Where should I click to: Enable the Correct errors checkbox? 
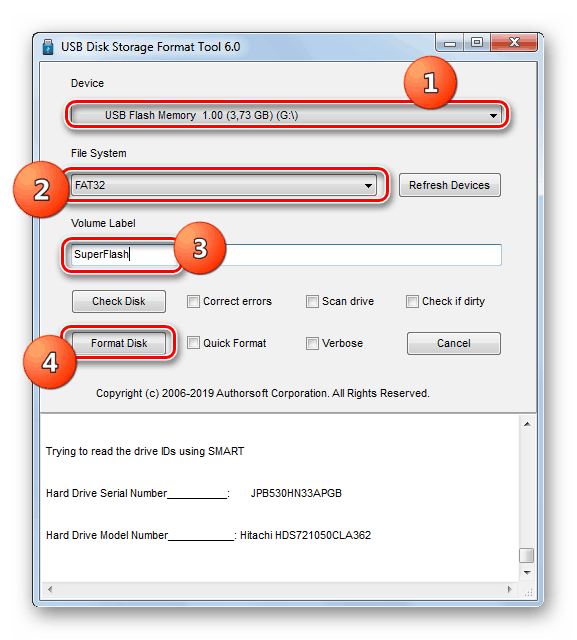pyautogui.click(x=193, y=302)
